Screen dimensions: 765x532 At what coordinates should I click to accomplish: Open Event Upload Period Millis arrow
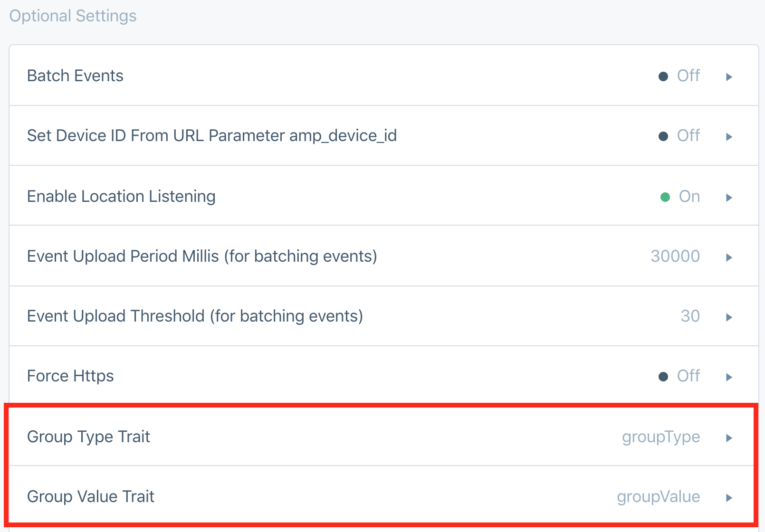(x=729, y=257)
